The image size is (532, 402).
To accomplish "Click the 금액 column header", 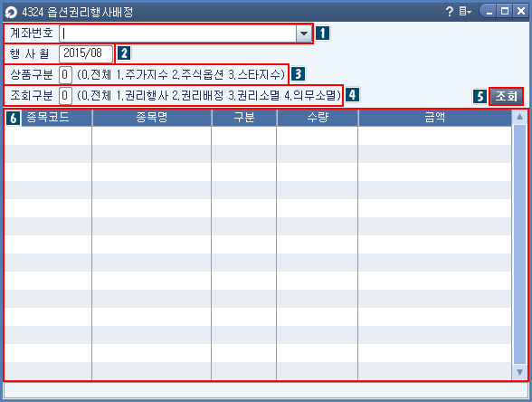I will [435, 118].
